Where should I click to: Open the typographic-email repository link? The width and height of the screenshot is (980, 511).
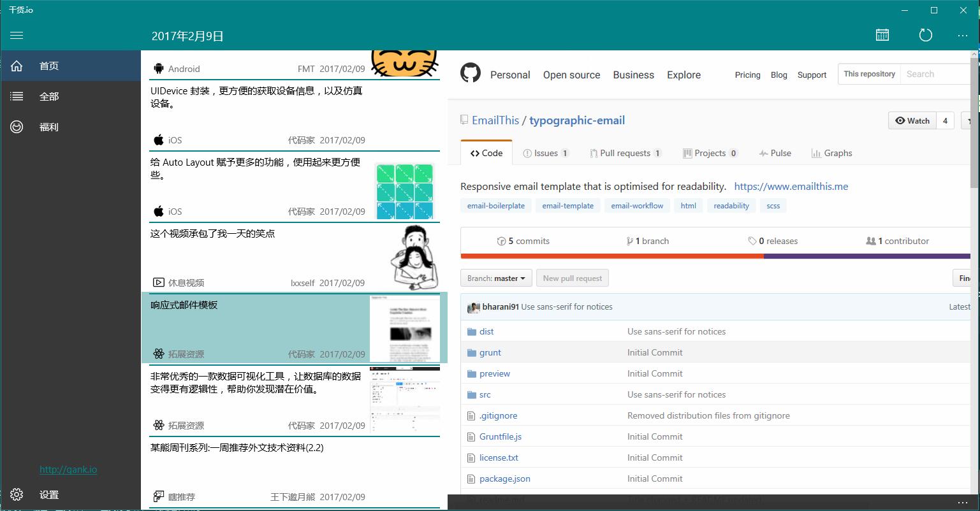click(577, 120)
